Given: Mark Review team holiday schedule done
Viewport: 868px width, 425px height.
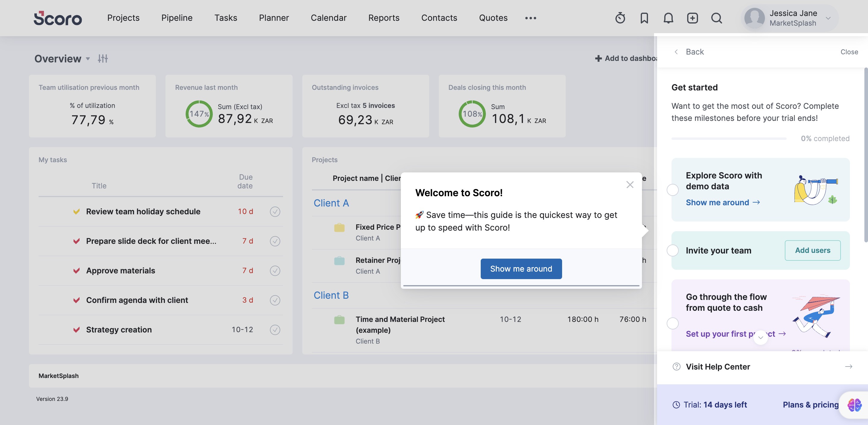Looking at the screenshot, I should pyautogui.click(x=275, y=212).
